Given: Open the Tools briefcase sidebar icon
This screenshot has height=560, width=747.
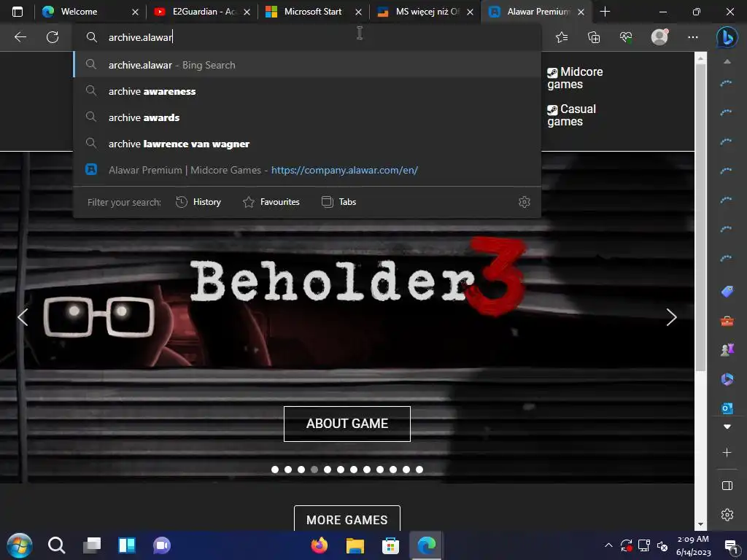Looking at the screenshot, I should tap(727, 321).
